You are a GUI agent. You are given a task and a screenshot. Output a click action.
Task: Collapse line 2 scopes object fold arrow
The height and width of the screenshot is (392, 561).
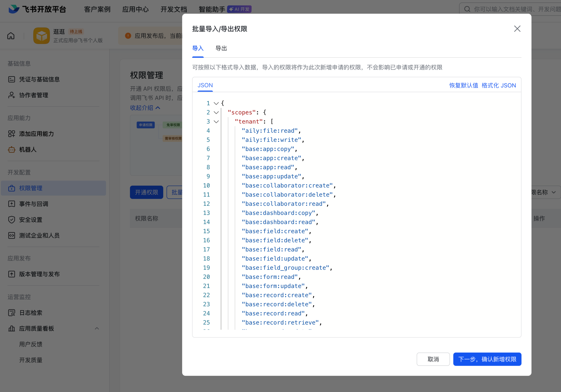click(216, 113)
